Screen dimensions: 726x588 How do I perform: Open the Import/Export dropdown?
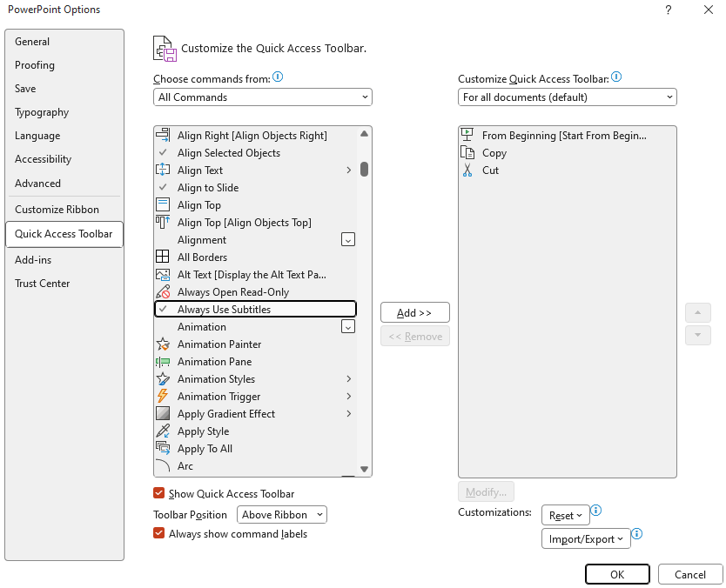586,539
